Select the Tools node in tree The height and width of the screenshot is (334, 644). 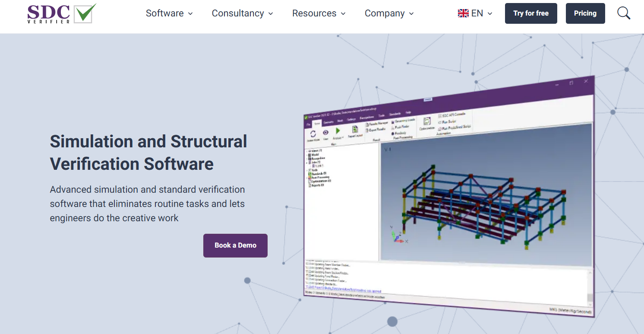(x=313, y=170)
